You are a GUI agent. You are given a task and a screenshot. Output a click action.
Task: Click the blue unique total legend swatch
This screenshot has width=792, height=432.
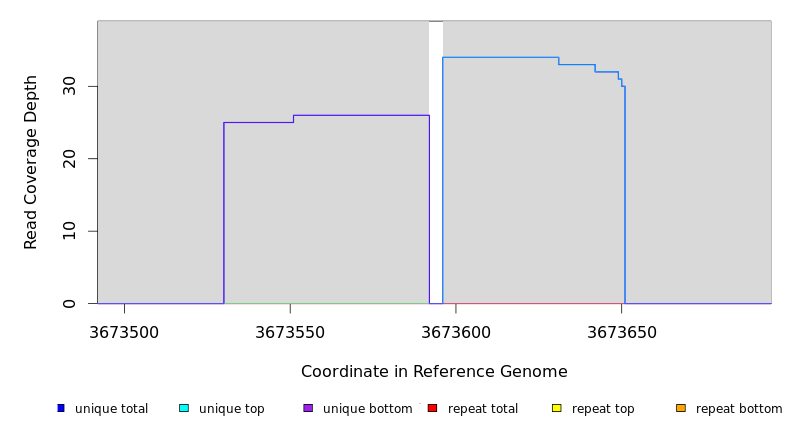61,408
